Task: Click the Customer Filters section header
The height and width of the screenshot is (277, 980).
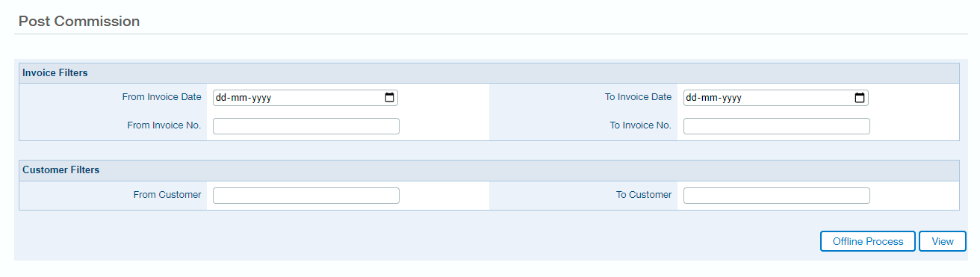Action: pos(489,170)
